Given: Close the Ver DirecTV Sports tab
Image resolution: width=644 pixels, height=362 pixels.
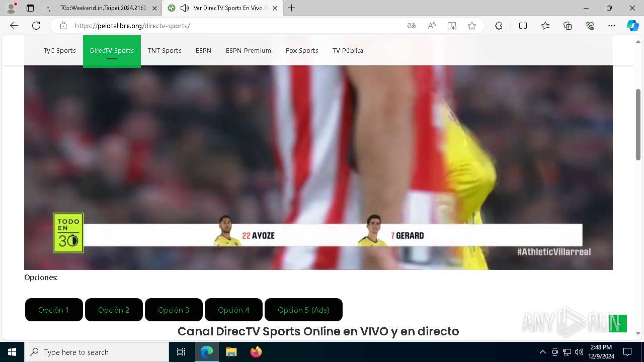Looking at the screenshot, I should point(276,8).
